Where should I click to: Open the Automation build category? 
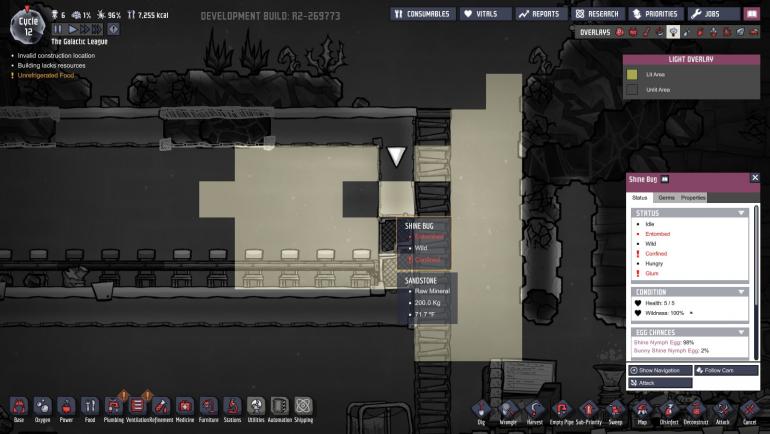279,407
